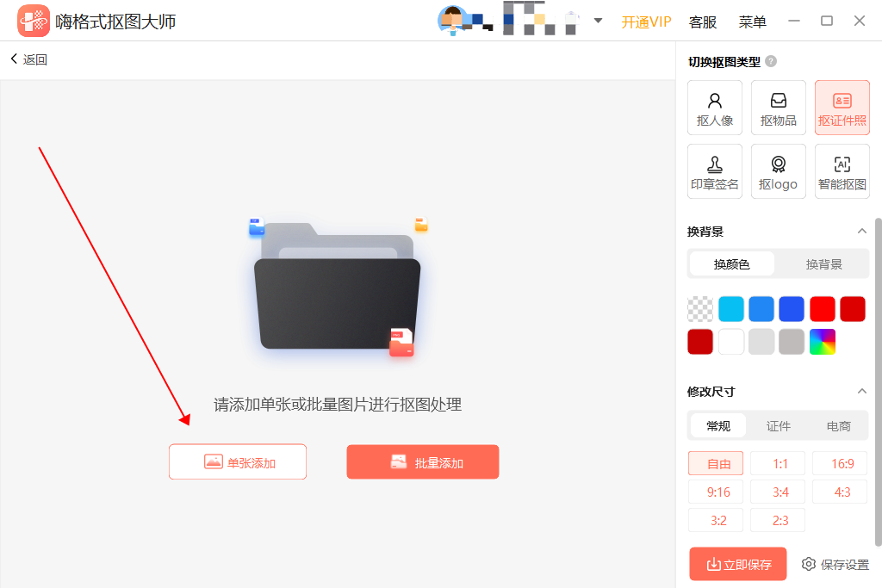The width and height of the screenshot is (882, 588).
Task: Click the app logo icon
Action: (x=34, y=21)
